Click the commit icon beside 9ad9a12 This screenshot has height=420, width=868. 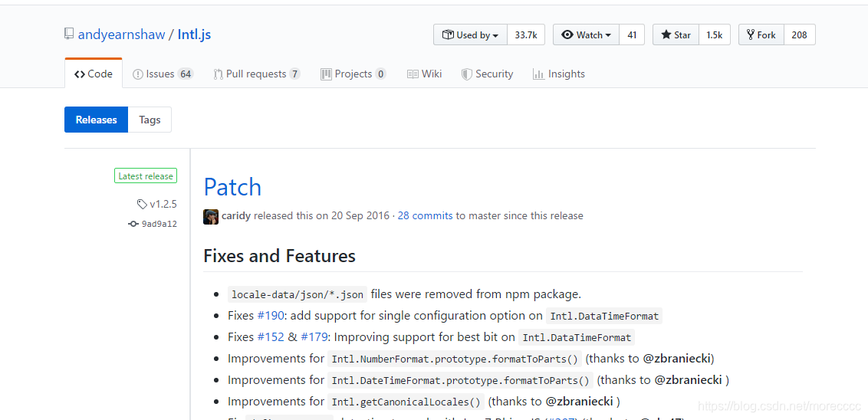tap(133, 224)
